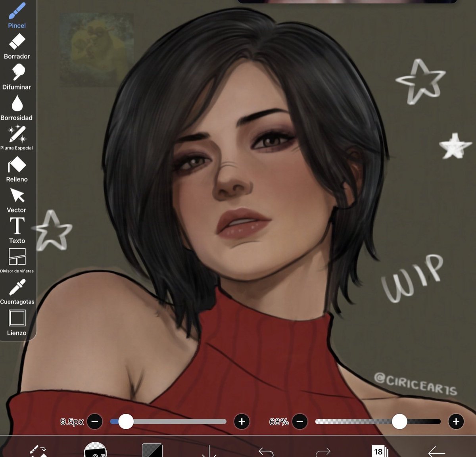Viewport: 476px width, 457px height.
Task: Decrease opacity with minus button
Action: click(300, 421)
